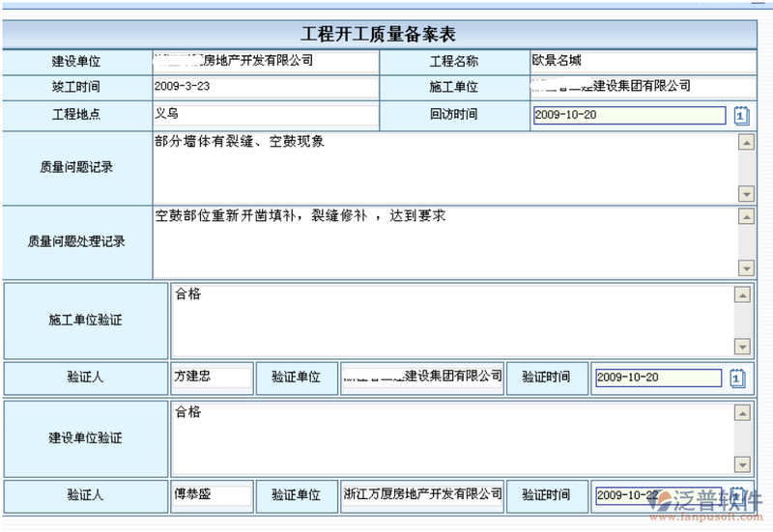Open calendar icon next to 建设单位 验证时间
This screenshot has height=532, width=773.
pos(738,495)
